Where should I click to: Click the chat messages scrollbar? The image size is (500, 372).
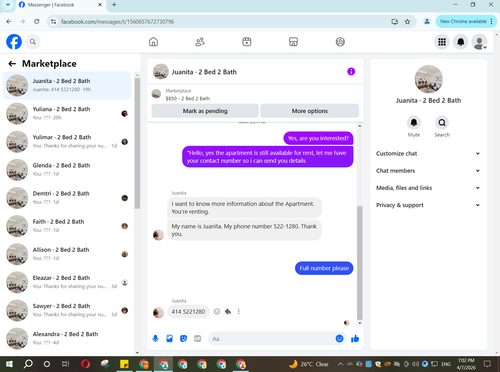click(x=359, y=263)
